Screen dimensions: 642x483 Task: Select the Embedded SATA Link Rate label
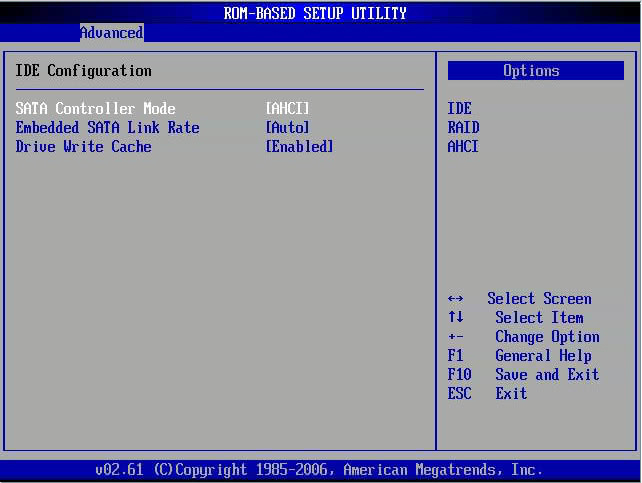(107, 127)
